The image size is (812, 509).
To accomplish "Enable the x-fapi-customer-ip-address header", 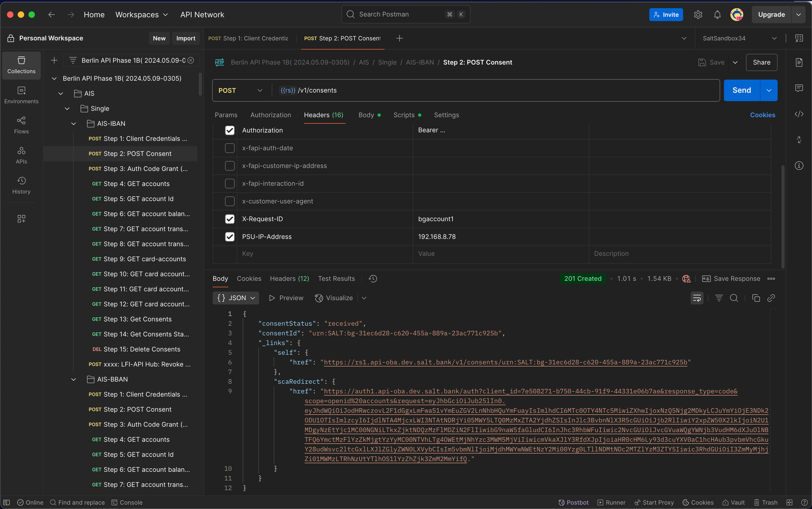I will (230, 166).
